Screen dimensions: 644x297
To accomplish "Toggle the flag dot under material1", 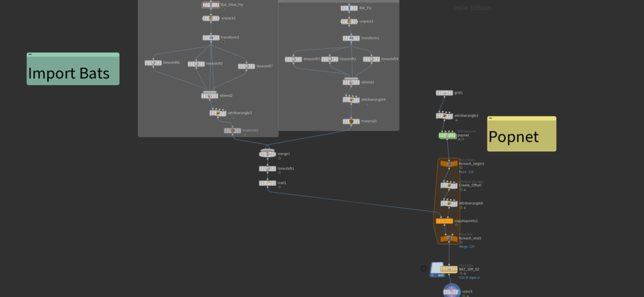I will (363, 125).
